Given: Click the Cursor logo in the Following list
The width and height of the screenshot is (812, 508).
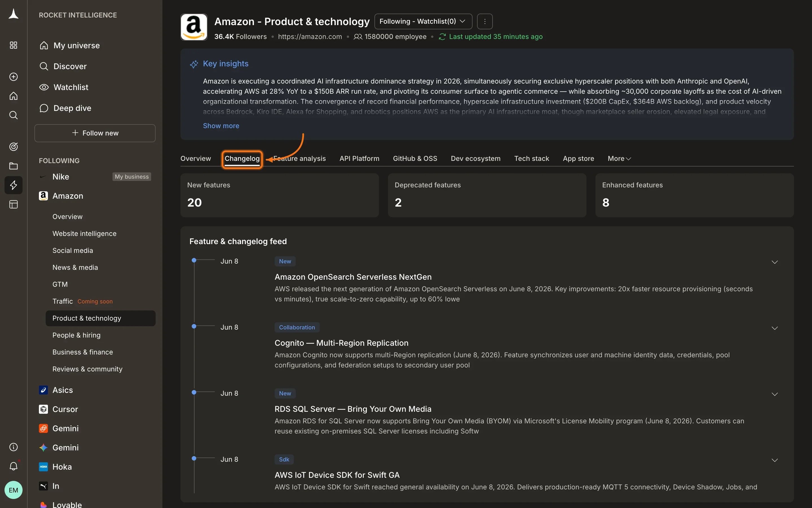Looking at the screenshot, I should tap(43, 409).
